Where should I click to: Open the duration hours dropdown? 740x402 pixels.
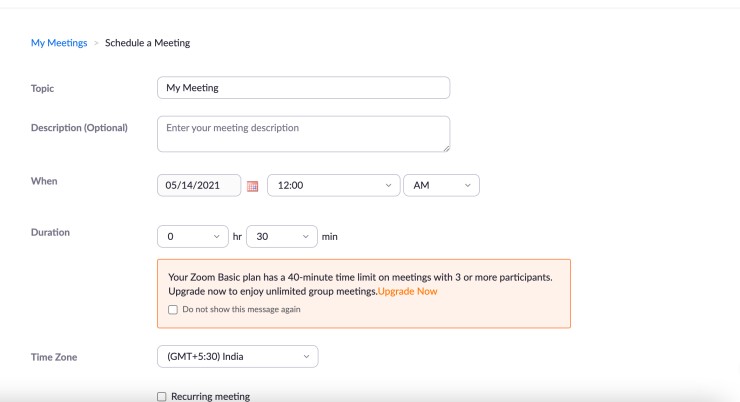click(193, 237)
